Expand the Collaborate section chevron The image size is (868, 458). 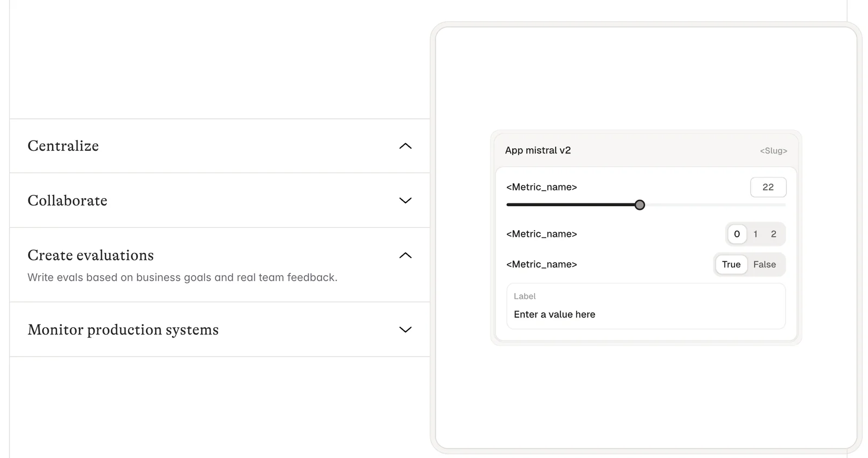click(405, 200)
